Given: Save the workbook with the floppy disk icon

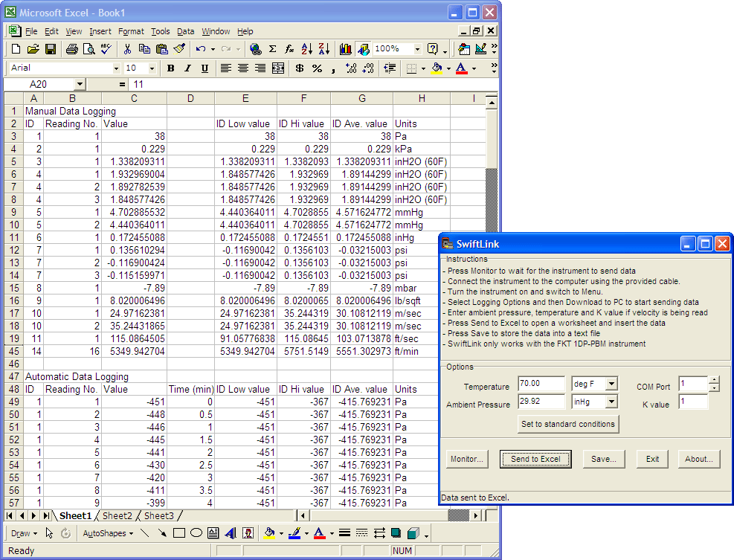Looking at the screenshot, I should [50, 48].
